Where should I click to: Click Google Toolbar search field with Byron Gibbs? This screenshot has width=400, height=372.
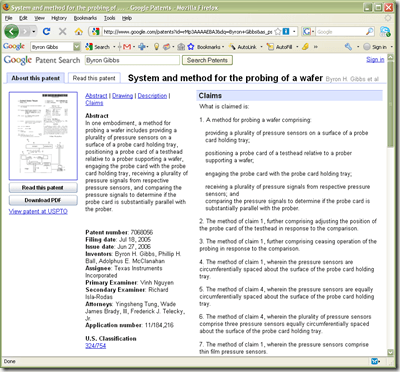pyautogui.click(x=52, y=47)
